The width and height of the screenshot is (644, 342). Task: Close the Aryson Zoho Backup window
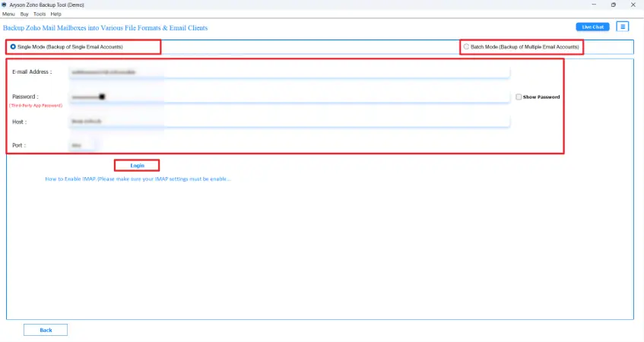[633, 5]
